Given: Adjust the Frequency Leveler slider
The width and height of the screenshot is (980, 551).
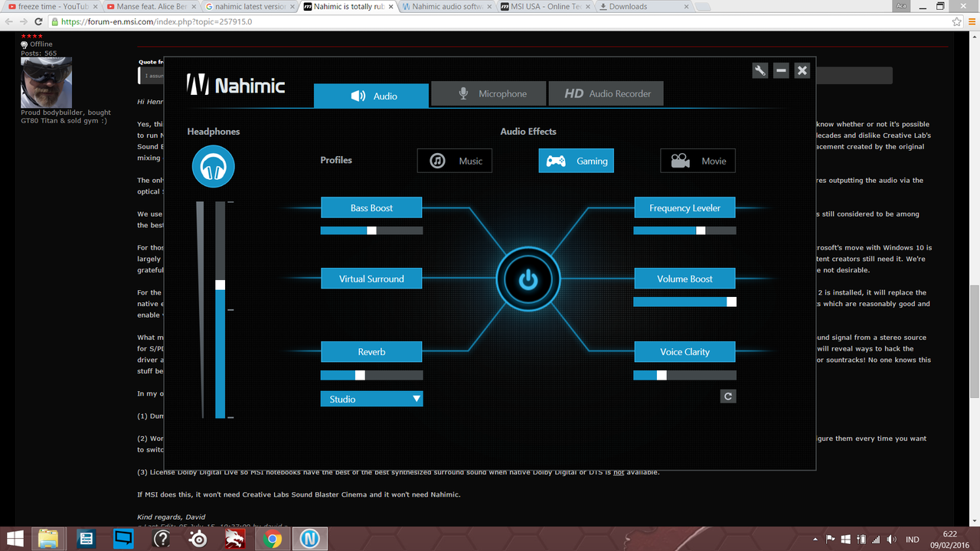Looking at the screenshot, I should pos(684,230).
